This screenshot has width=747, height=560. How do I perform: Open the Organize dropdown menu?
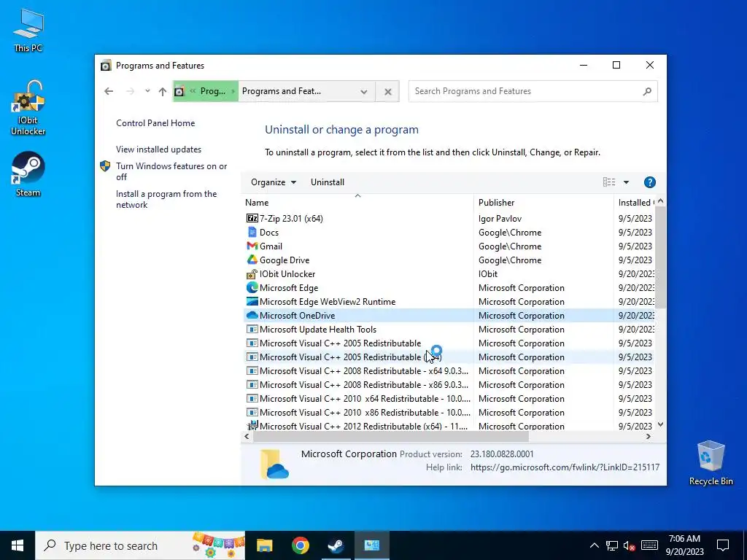click(x=274, y=182)
